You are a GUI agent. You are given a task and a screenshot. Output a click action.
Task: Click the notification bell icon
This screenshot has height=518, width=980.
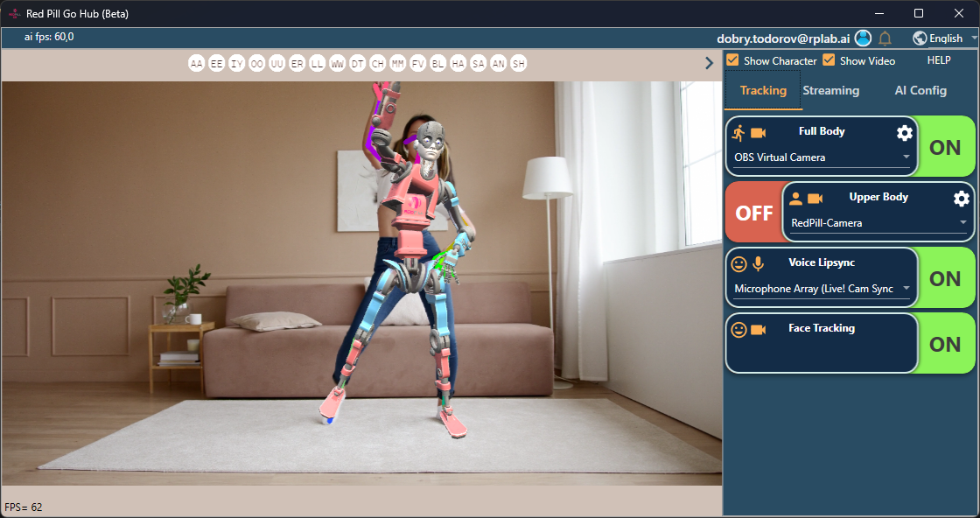tap(885, 38)
